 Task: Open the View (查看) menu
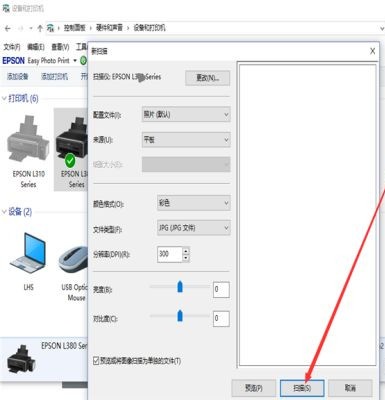click(x=60, y=47)
